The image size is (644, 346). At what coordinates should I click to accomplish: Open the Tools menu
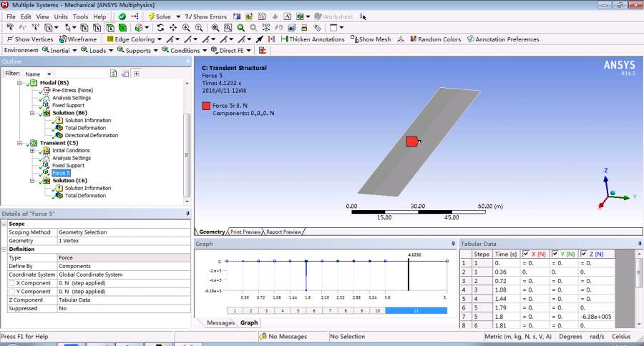coord(80,16)
